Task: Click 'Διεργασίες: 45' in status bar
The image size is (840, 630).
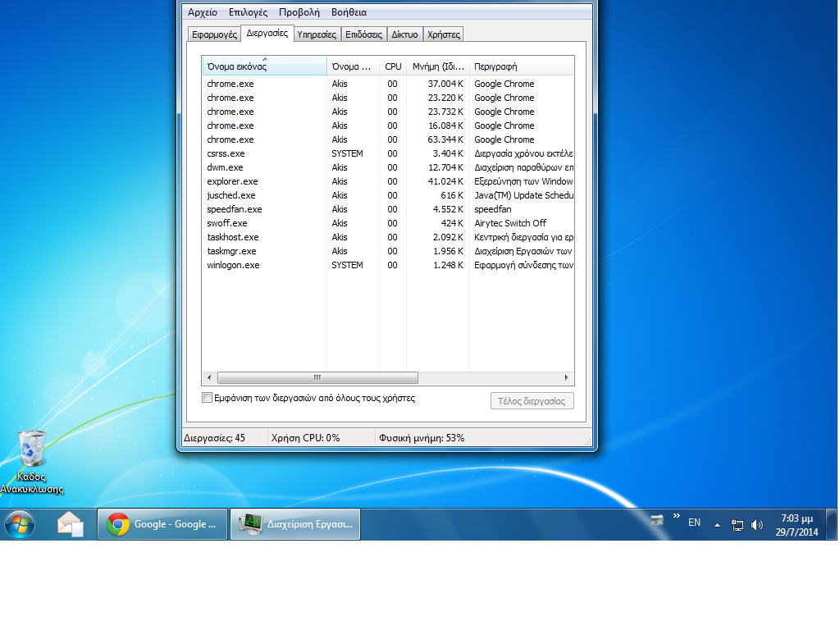Action: tap(215, 438)
